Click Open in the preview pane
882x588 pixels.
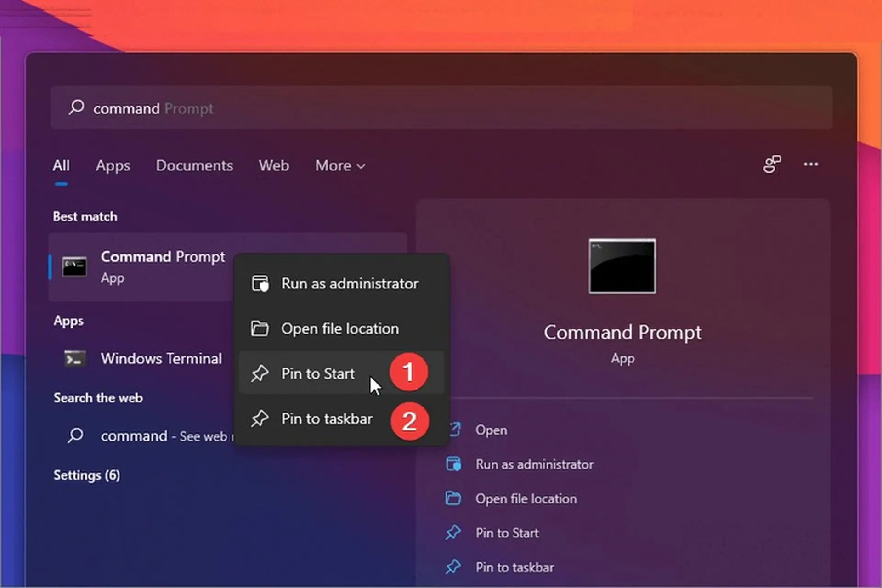click(x=491, y=430)
